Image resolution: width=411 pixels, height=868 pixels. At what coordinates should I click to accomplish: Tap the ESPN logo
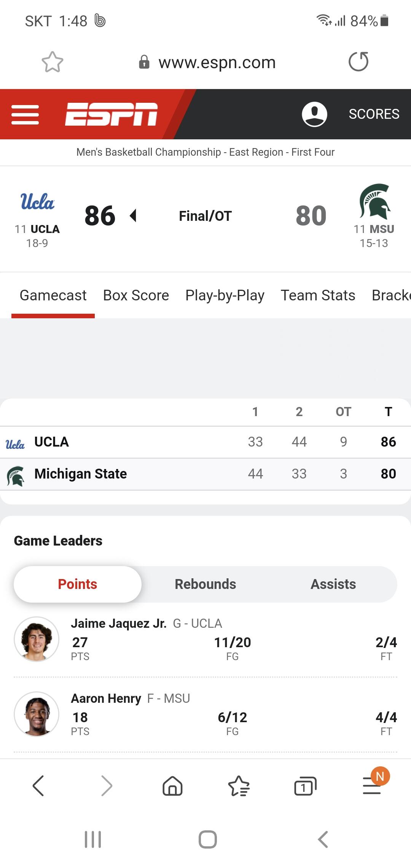pyautogui.click(x=111, y=114)
